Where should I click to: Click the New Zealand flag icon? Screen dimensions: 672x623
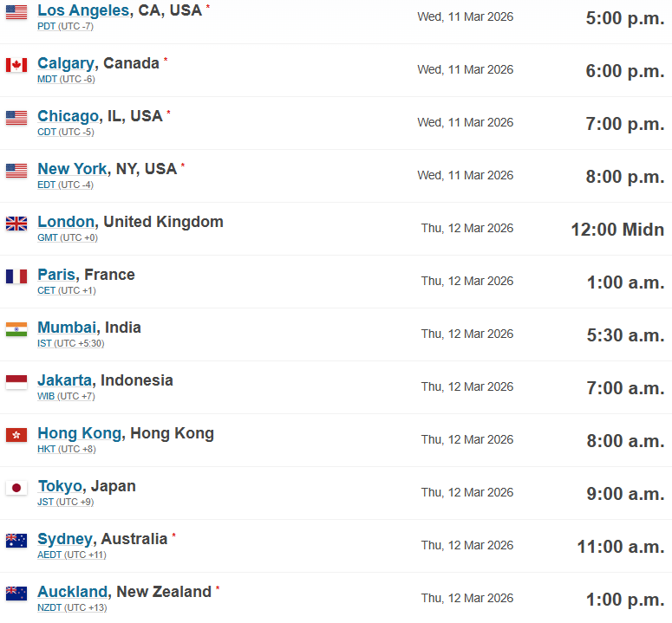16,594
